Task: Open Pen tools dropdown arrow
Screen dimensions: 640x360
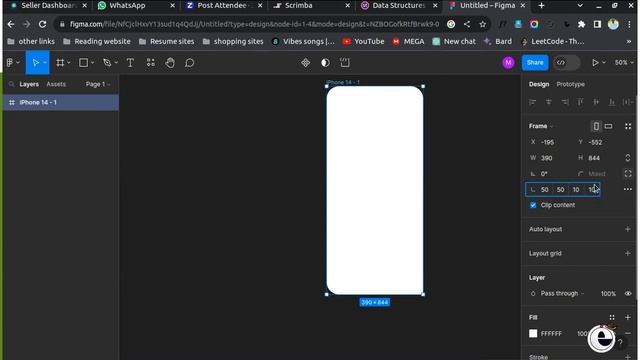Action: 116,63
